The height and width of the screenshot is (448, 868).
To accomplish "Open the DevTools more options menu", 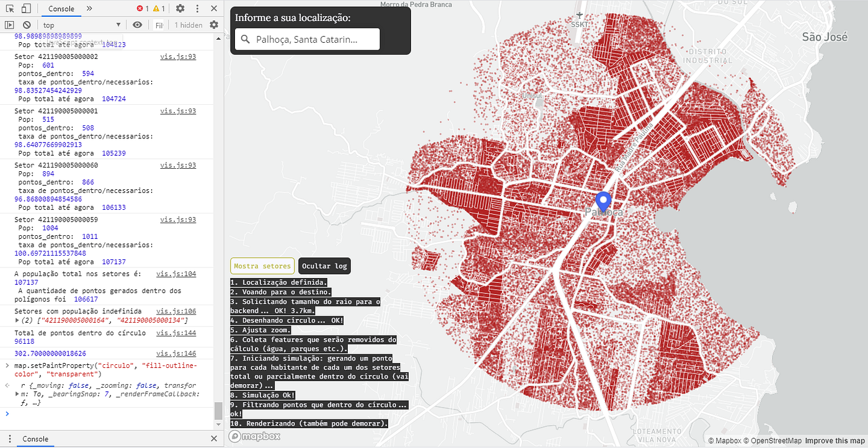I will [197, 9].
